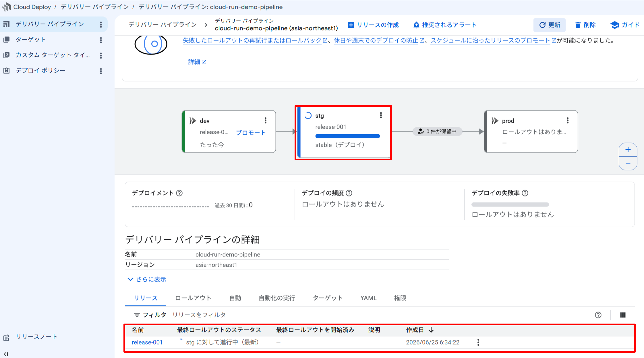Click the デプロイメント help icon
Image resolution: width=644 pixels, height=358 pixels.
pyautogui.click(x=179, y=193)
